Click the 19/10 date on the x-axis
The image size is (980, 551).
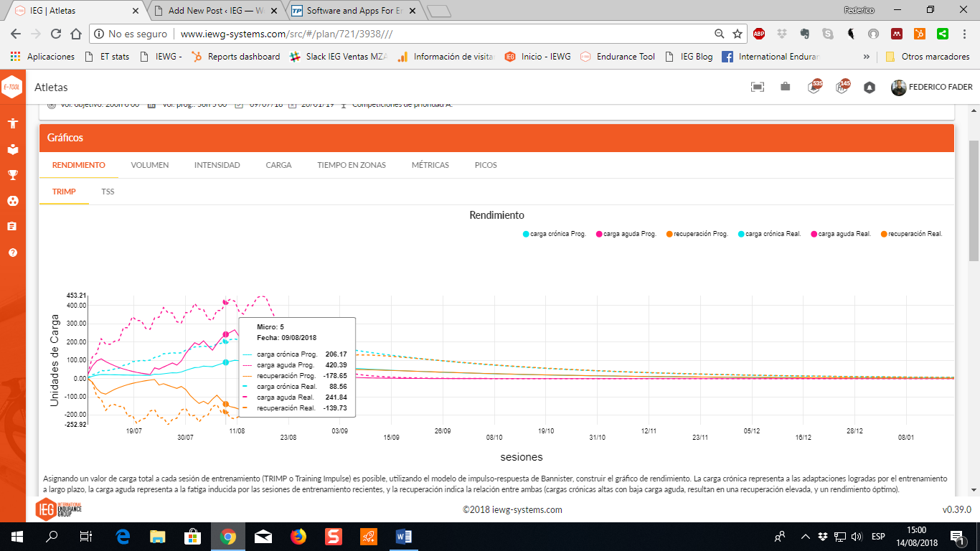(546, 431)
